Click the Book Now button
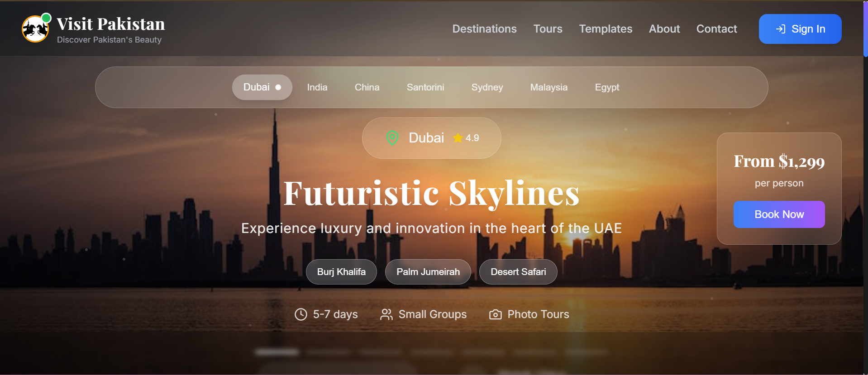 click(x=779, y=214)
